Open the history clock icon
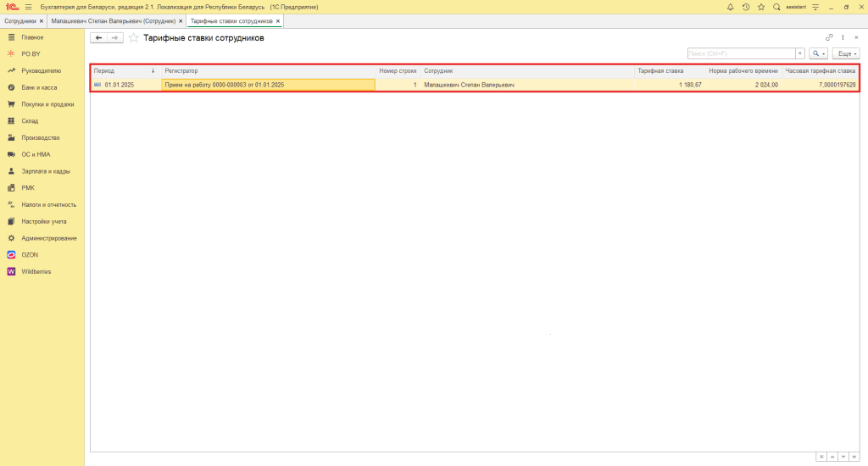The height and width of the screenshot is (466, 868). click(746, 7)
